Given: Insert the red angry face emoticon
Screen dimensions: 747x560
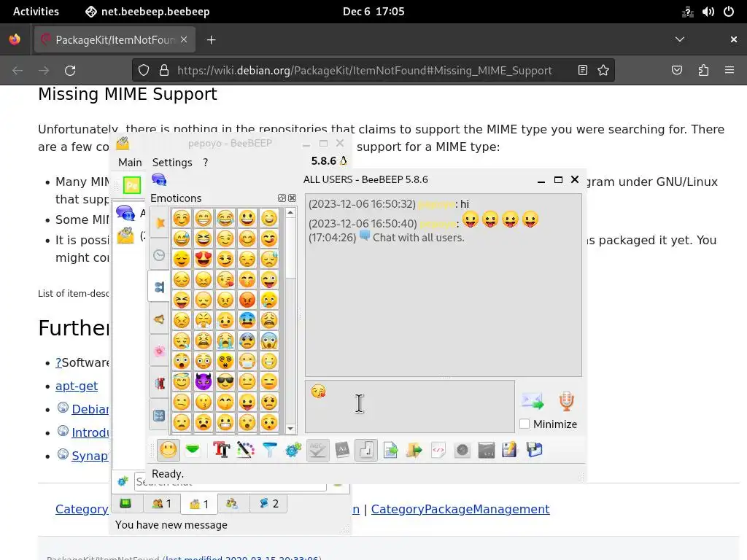Looking at the screenshot, I should (x=247, y=300).
